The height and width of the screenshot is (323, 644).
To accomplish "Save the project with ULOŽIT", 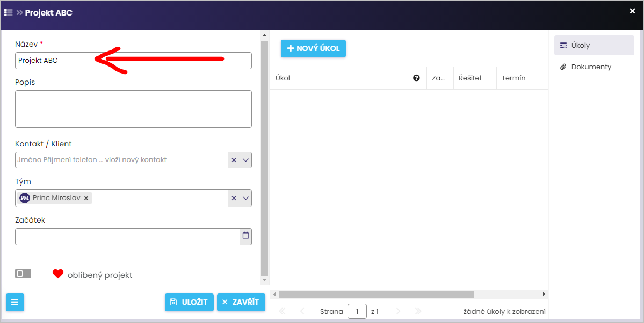I will [x=189, y=302].
